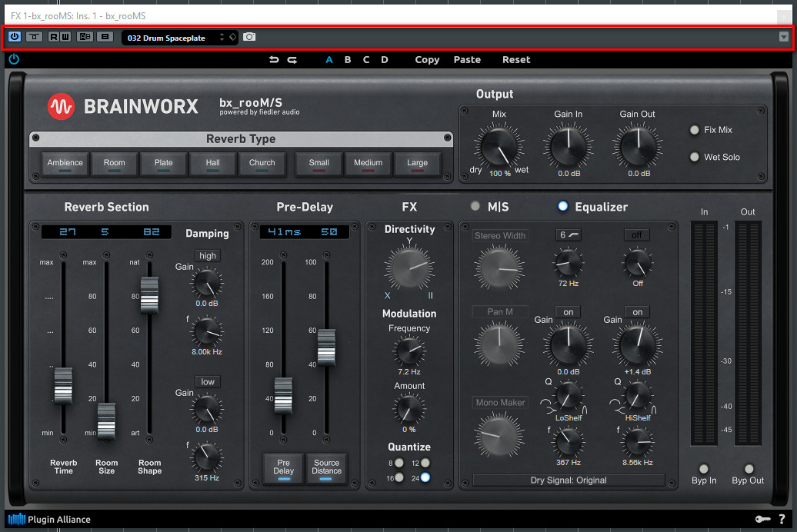Toggle the Source Distance button
The height and width of the screenshot is (532, 797).
[326, 467]
